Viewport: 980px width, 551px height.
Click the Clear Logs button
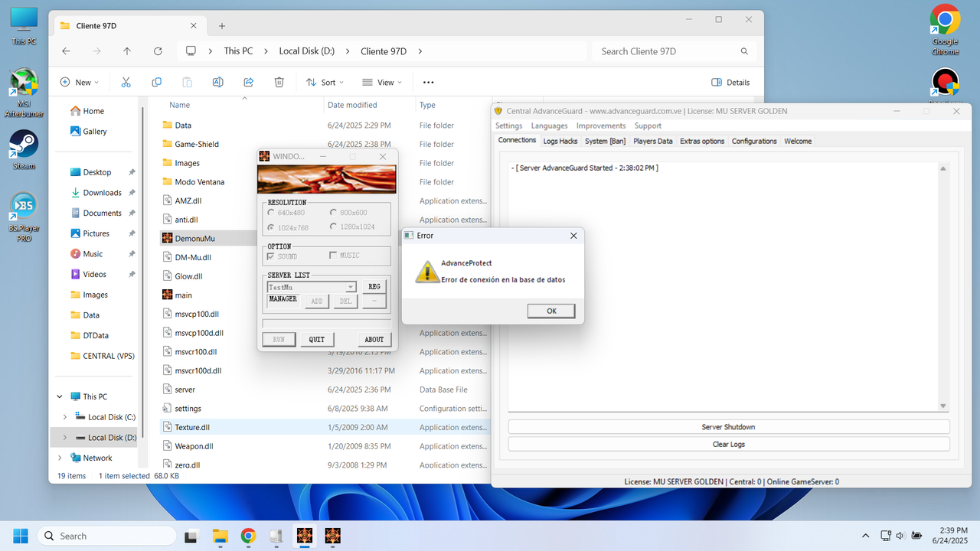pyautogui.click(x=728, y=444)
